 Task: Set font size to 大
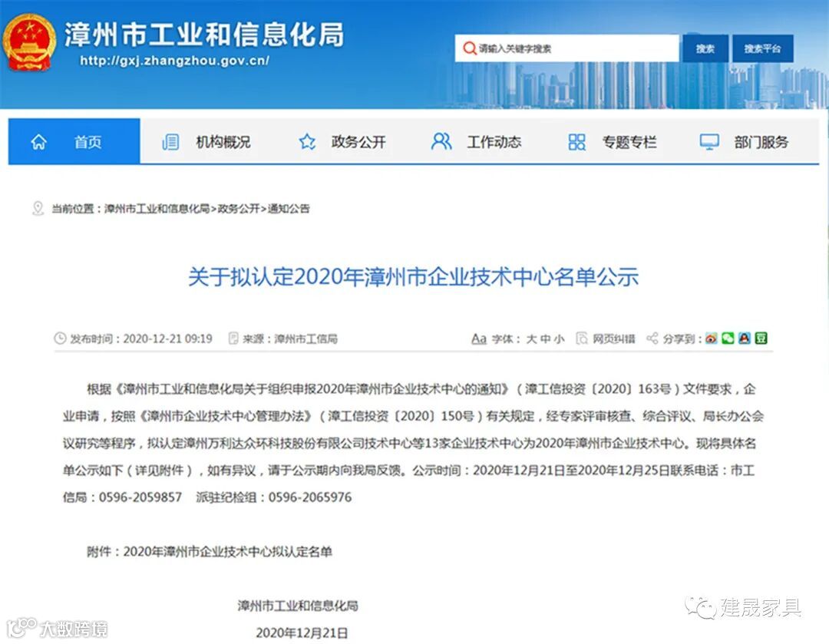(531, 339)
